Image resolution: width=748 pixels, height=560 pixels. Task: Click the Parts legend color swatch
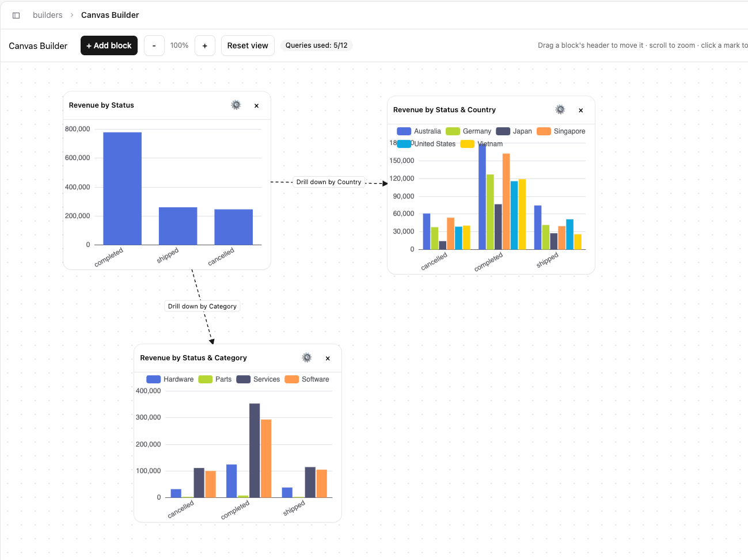[x=206, y=379]
